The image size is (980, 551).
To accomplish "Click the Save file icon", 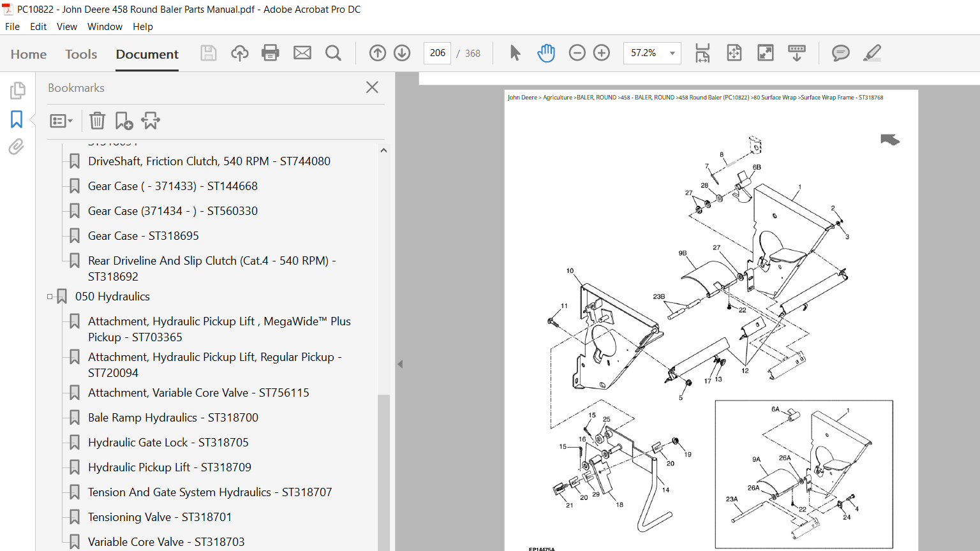I will [209, 53].
